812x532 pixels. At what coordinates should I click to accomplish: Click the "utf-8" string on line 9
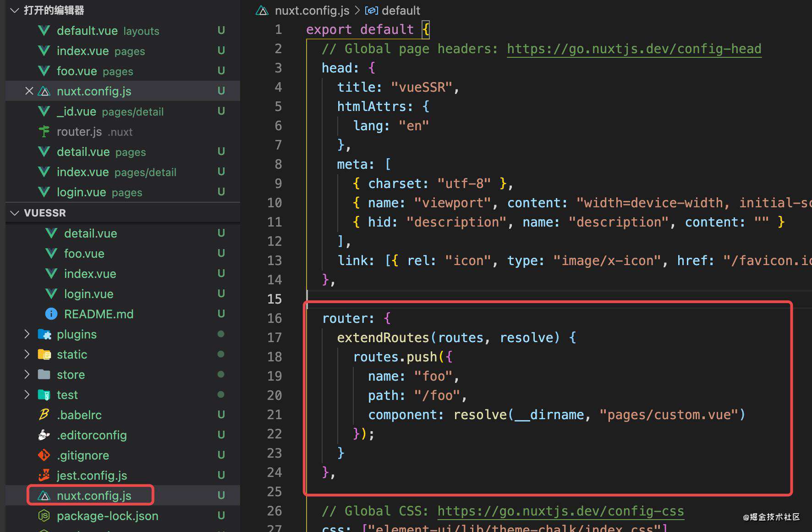point(464,183)
